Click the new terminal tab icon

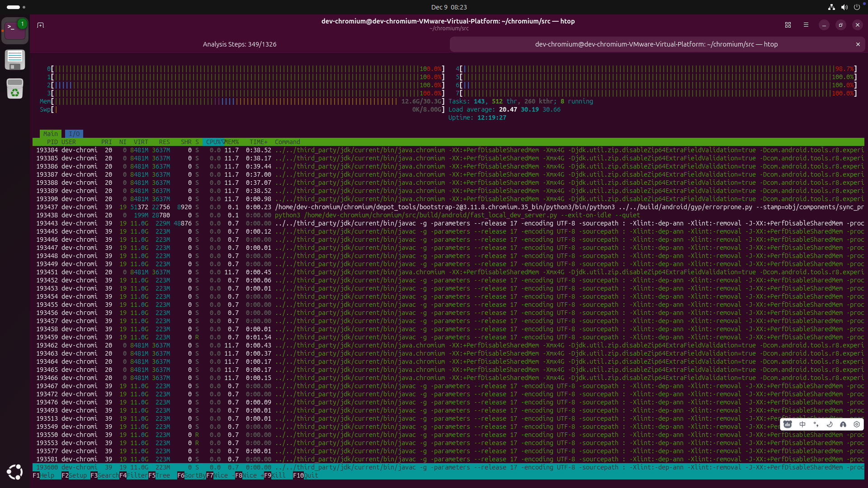point(40,25)
